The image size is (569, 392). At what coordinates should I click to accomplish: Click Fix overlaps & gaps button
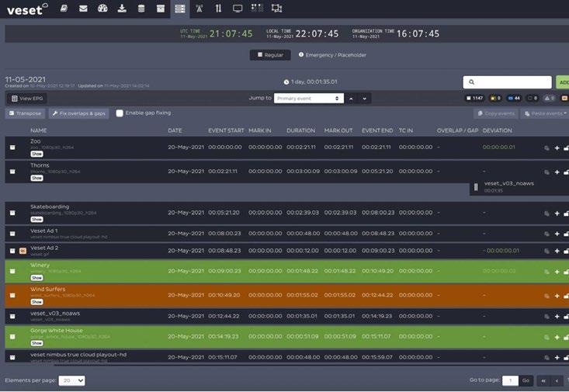coord(78,113)
